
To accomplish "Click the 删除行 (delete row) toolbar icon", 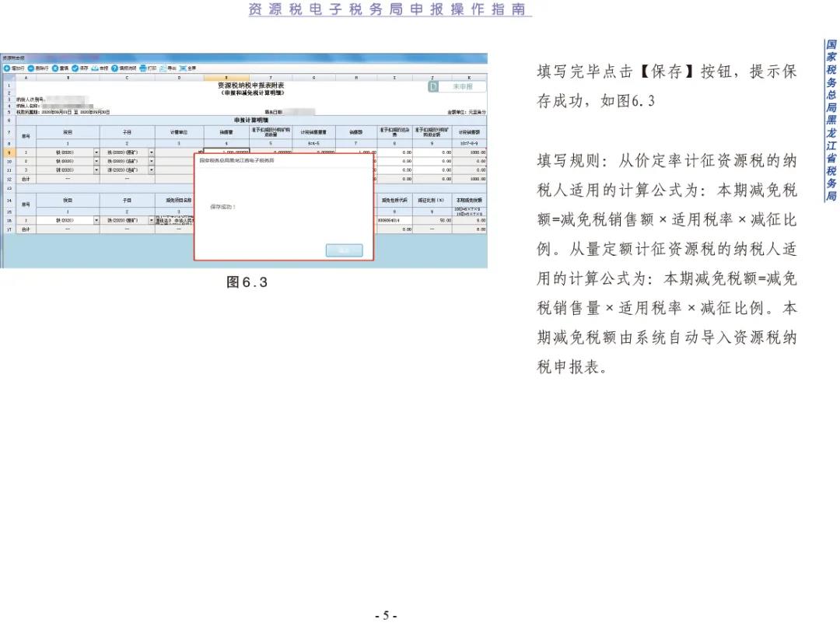I will point(31,68).
